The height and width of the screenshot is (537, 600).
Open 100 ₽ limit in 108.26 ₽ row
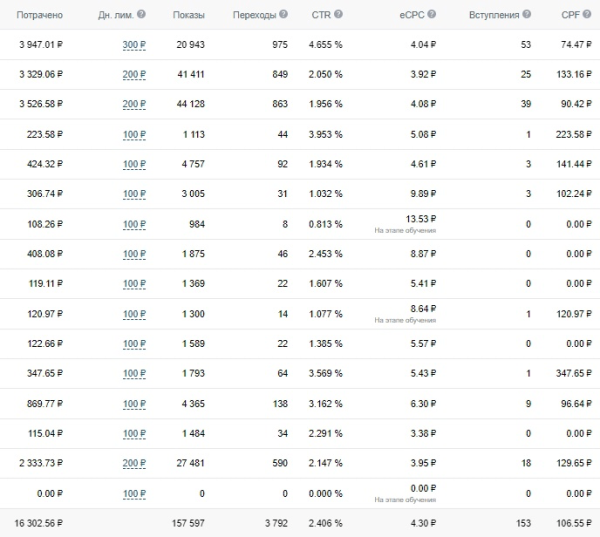click(134, 224)
